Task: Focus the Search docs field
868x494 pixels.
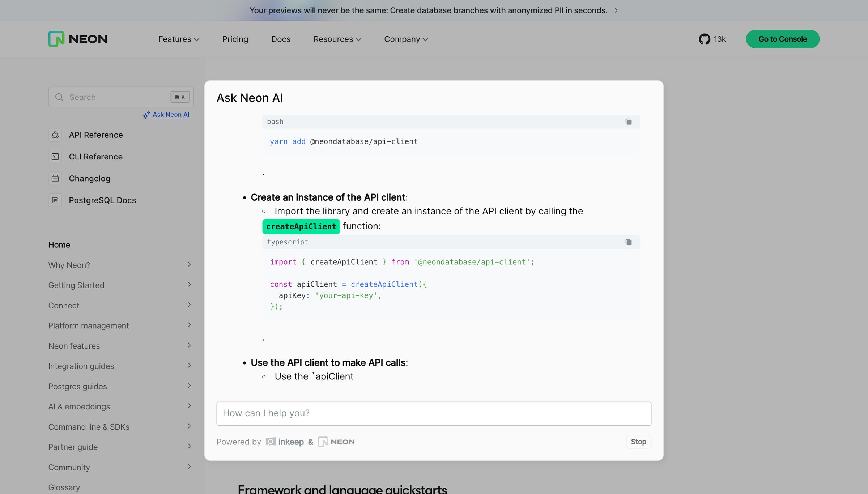Action: [x=121, y=97]
